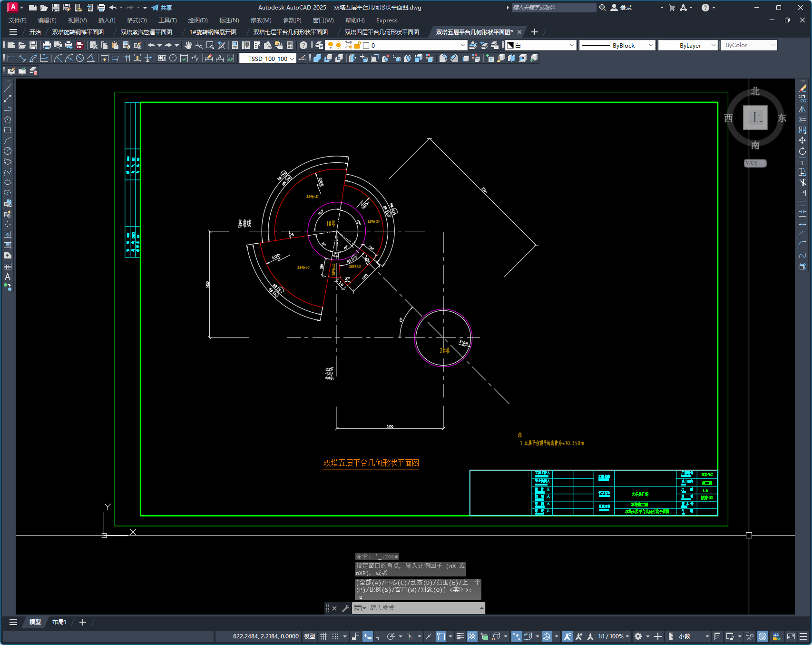Click the 上 top face of the ViewCube

point(755,118)
